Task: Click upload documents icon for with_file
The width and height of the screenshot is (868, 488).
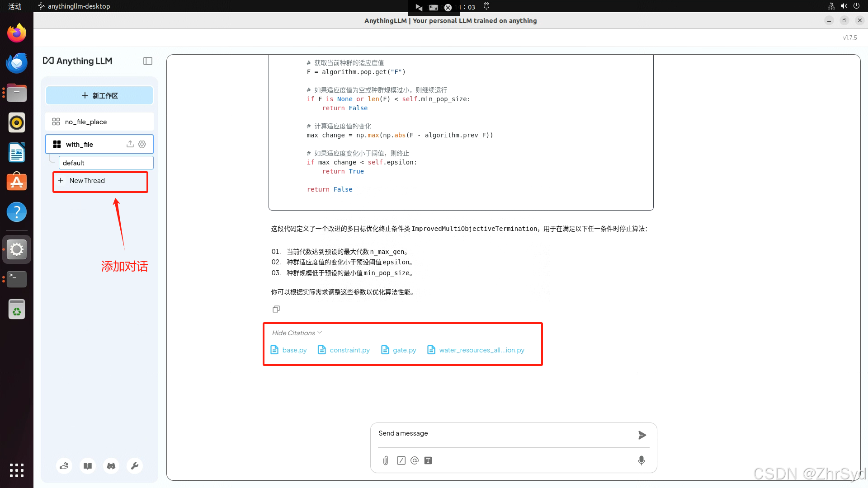Action: (x=130, y=144)
